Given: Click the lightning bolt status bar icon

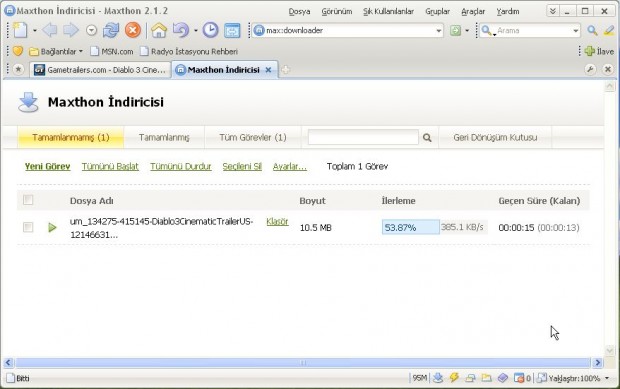Looking at the screenshot, I should tap(454, 378).
